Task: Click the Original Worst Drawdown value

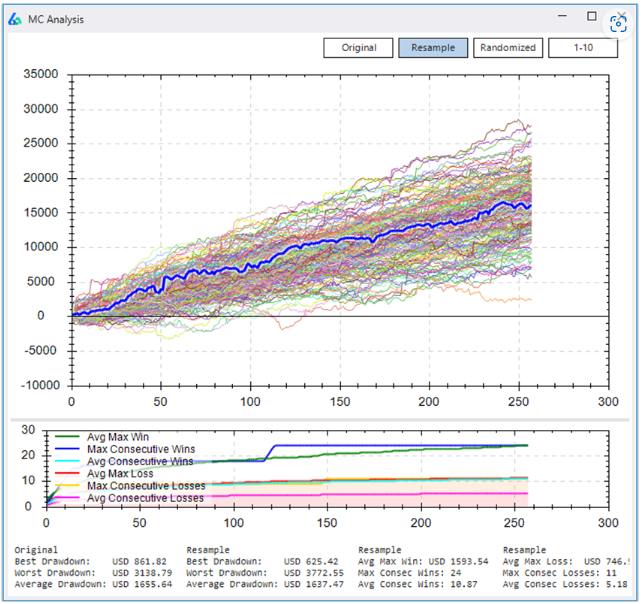Action: (x=142, y=572)
